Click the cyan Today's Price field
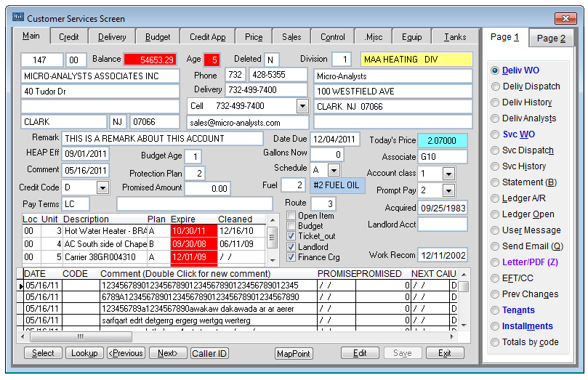This screenshot has width=588, height=380. [443, 140]
